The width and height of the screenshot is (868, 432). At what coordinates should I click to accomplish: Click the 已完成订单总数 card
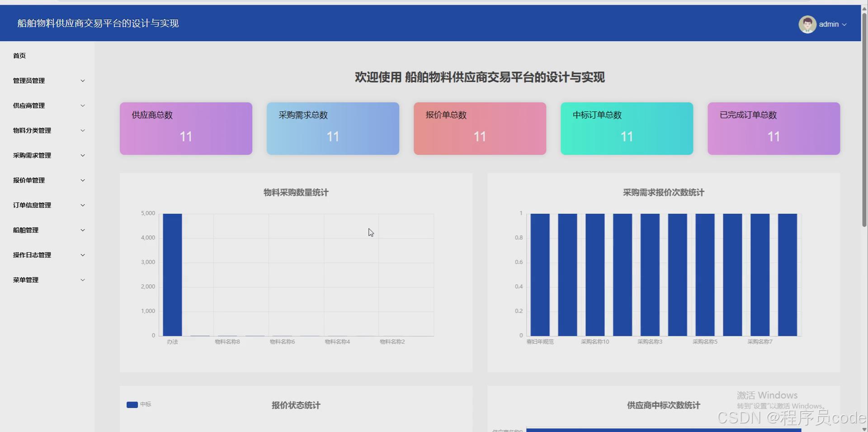[774, 128]
